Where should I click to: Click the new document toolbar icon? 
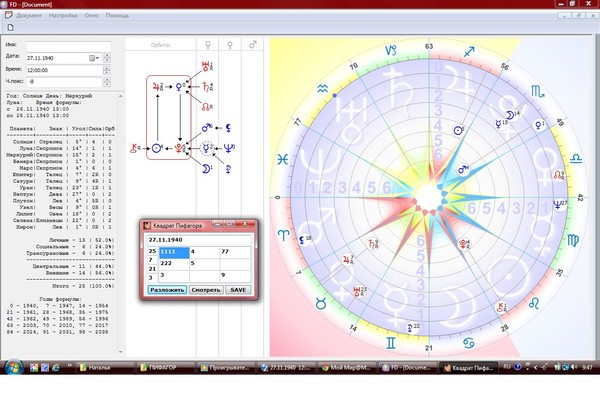[10, 28]
